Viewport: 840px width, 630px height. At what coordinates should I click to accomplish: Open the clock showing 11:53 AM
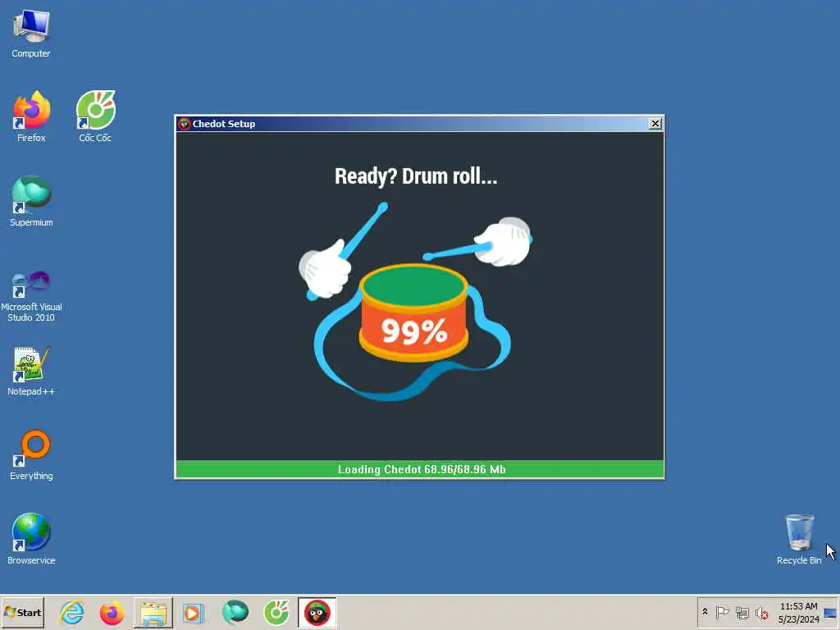798,612
